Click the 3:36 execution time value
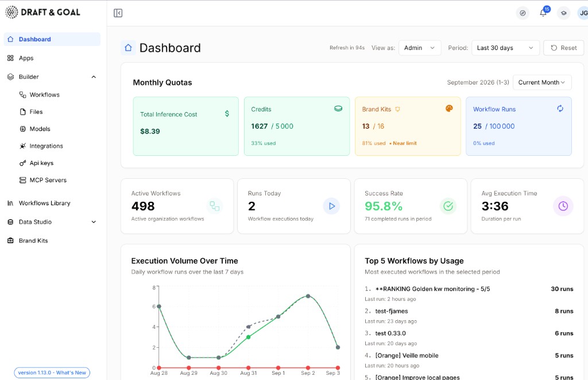The height and width of the screenshot is (380, 588). (x=495, y=206)
